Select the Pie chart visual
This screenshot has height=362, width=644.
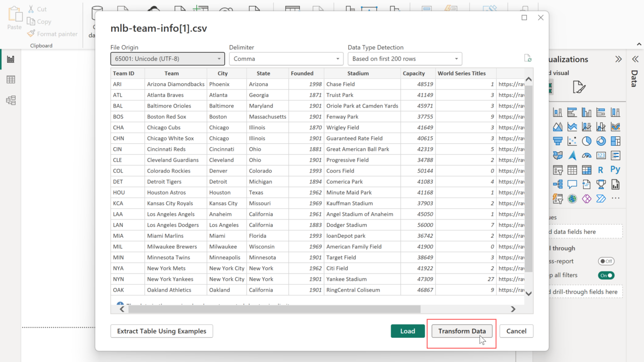[x=587, y=141]
